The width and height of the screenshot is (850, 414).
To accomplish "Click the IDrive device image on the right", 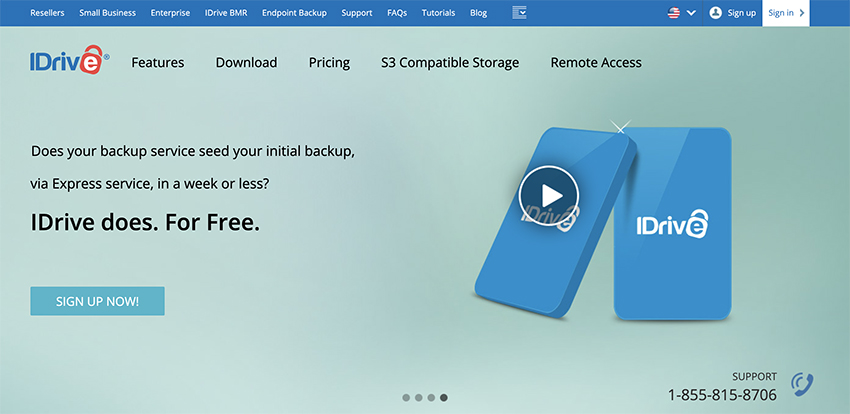I will 672,224.
